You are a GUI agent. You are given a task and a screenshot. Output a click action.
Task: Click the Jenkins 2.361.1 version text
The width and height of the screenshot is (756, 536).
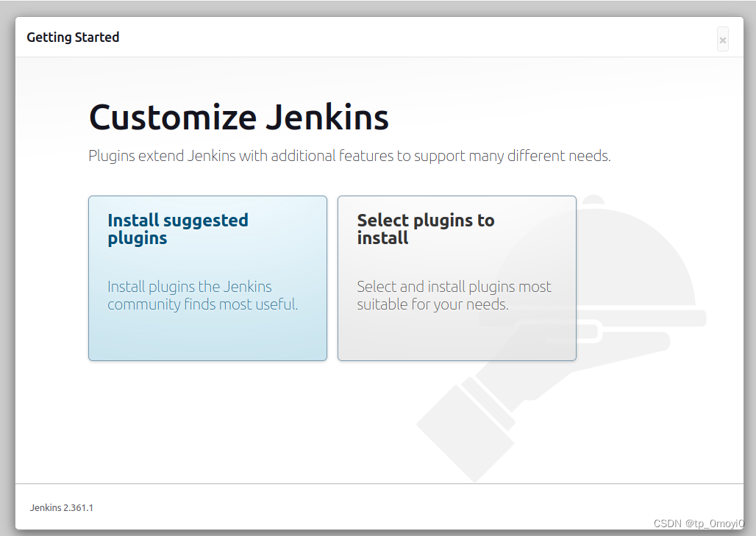(62, 507)
